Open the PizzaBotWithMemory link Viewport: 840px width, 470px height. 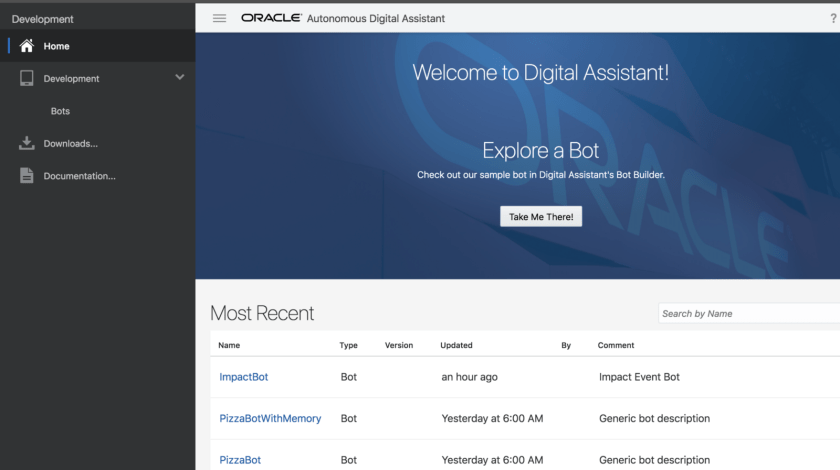(270, 418)
